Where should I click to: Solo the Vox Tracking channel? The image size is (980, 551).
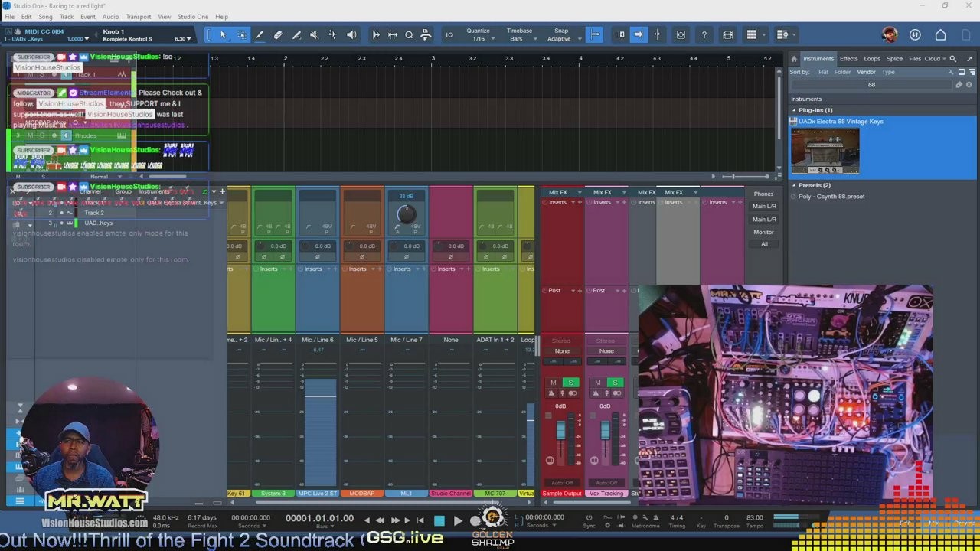(614, 383)
